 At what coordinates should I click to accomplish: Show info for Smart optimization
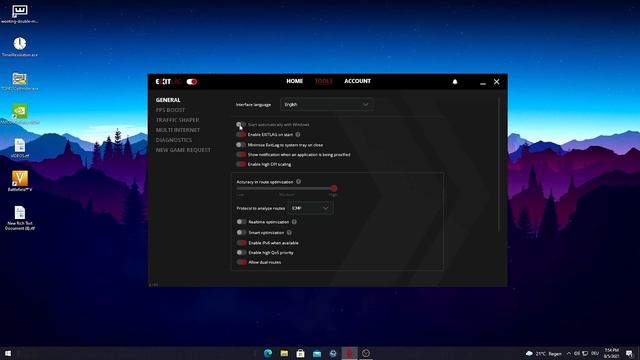pos(289,232)
